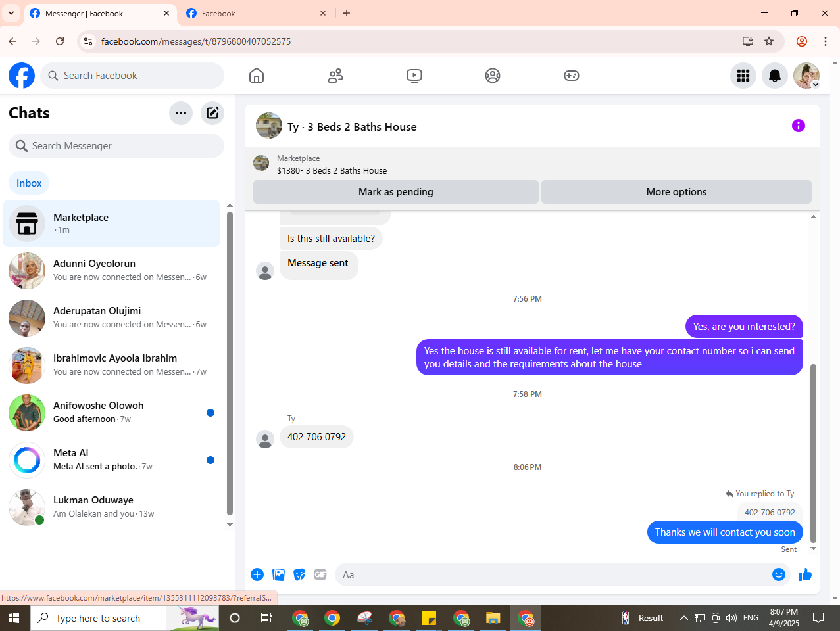Open the Windows Start menu
This screenshot has width=840, height=631.
point(14,618)
